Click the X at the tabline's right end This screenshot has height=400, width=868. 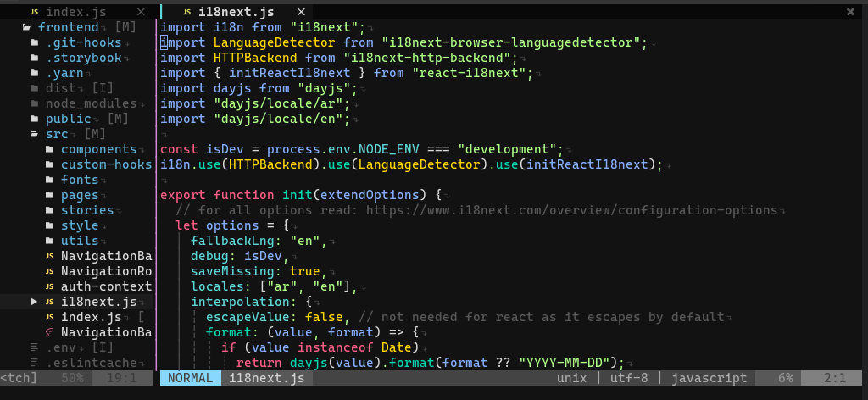click(850, 12)
